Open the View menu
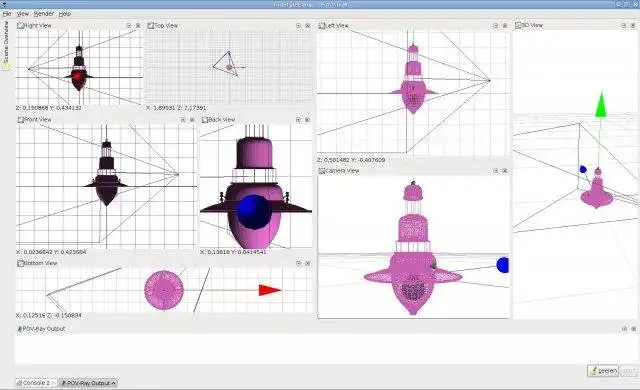Screen dimensions: 640x390 point(23,14)
